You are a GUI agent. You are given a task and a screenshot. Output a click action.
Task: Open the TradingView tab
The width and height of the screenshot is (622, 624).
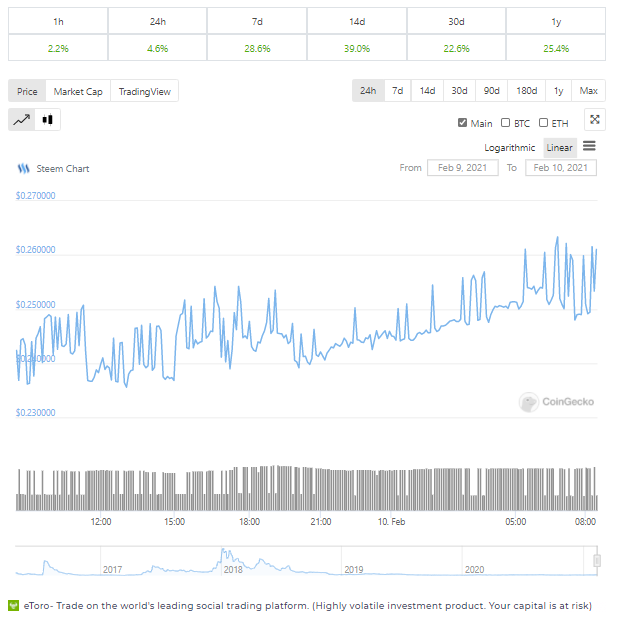[144, 91]
